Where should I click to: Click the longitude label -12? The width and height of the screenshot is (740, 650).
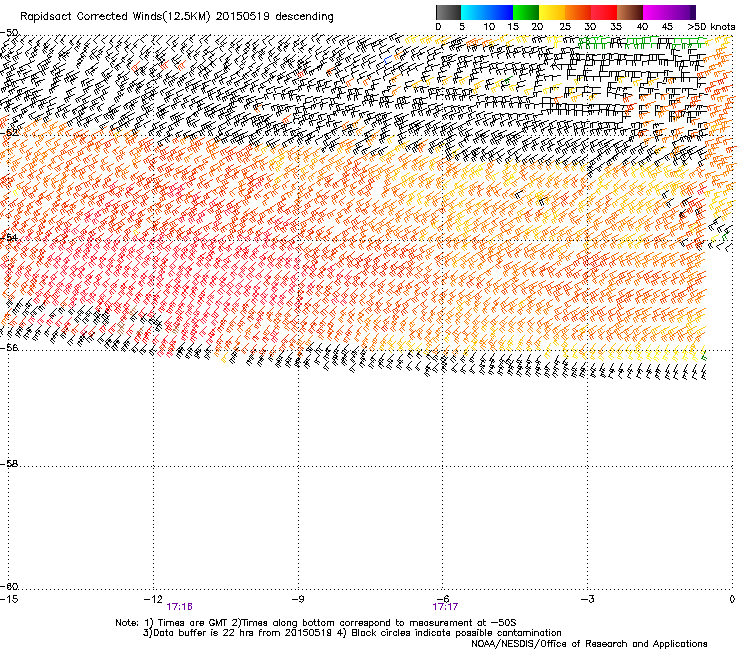click(153, 599)
